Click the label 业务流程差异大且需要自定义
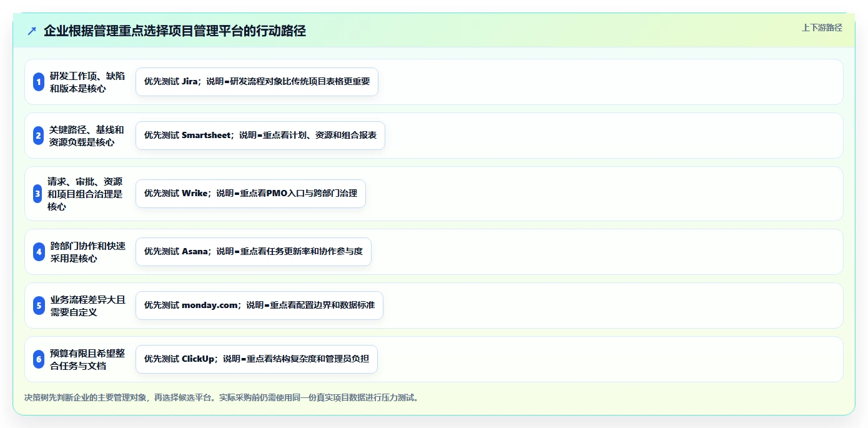Viewport: 868px width, 428px height. point(88,306)
